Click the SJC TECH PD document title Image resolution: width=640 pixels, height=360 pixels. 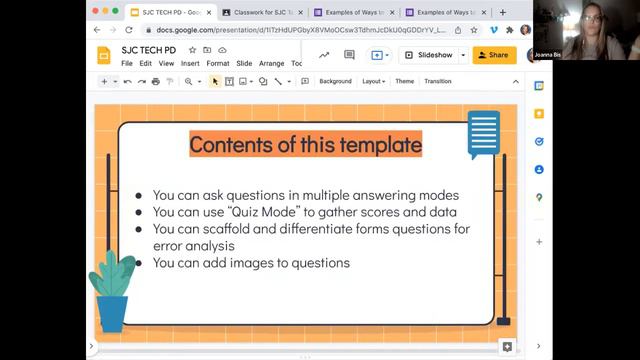click(x=149, y=50)
